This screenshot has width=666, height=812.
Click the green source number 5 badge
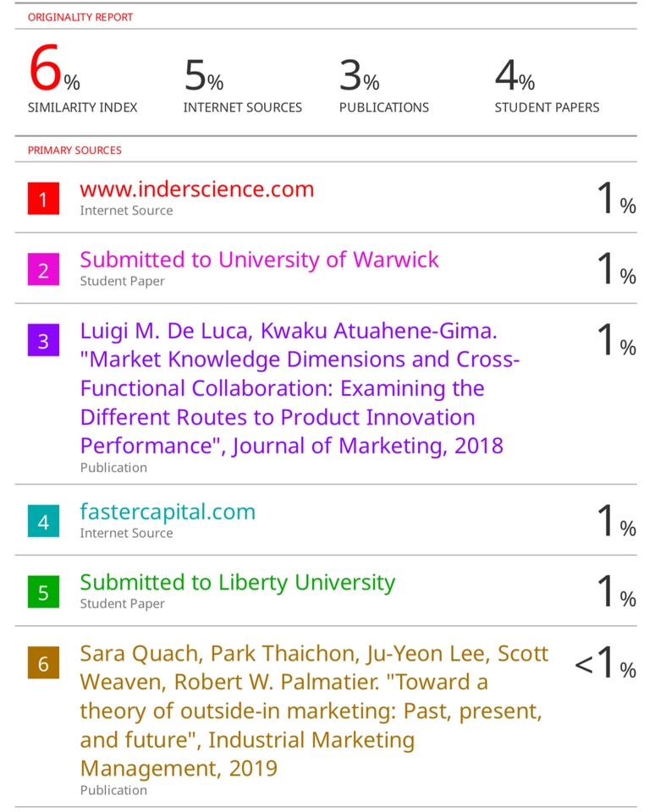click(43, 592)
